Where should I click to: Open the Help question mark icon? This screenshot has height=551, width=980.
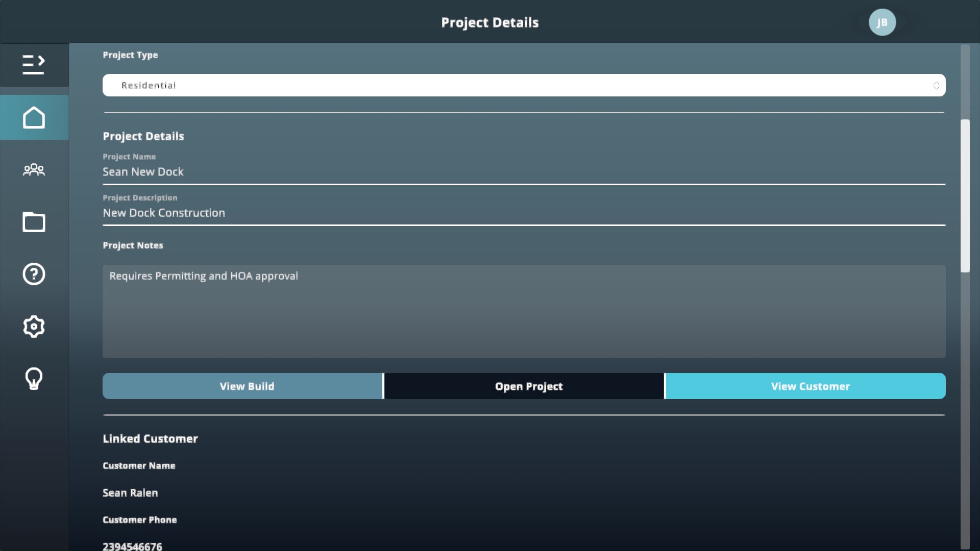(34, 274)
